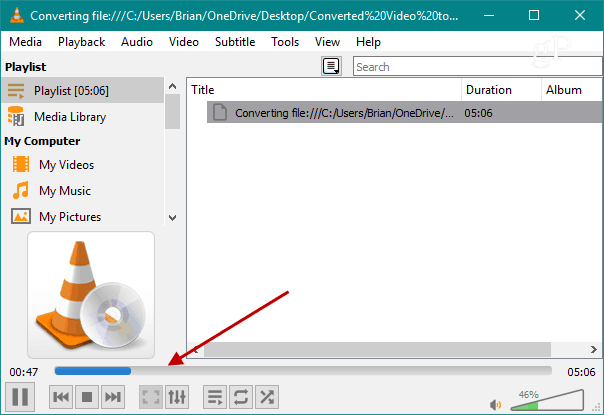Image resolution: width=604 pixels, height=415 pixels.
Task: Open the Help menu
Action: 368,42
